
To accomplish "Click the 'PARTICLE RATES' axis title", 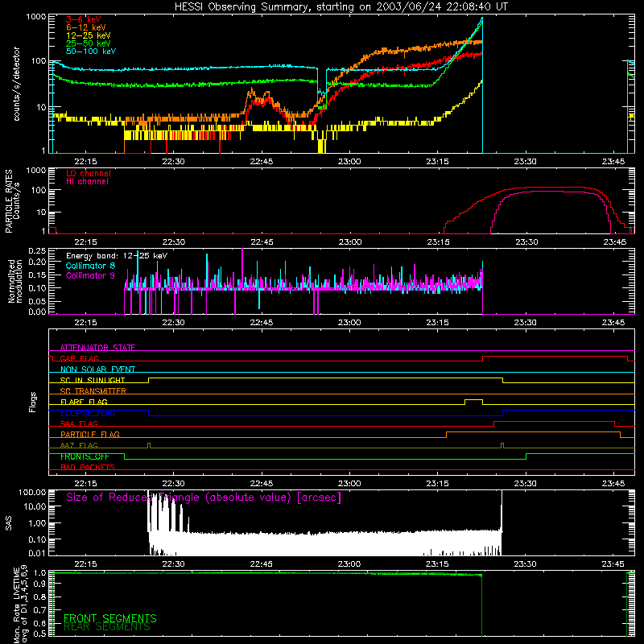I will (9, 201).
